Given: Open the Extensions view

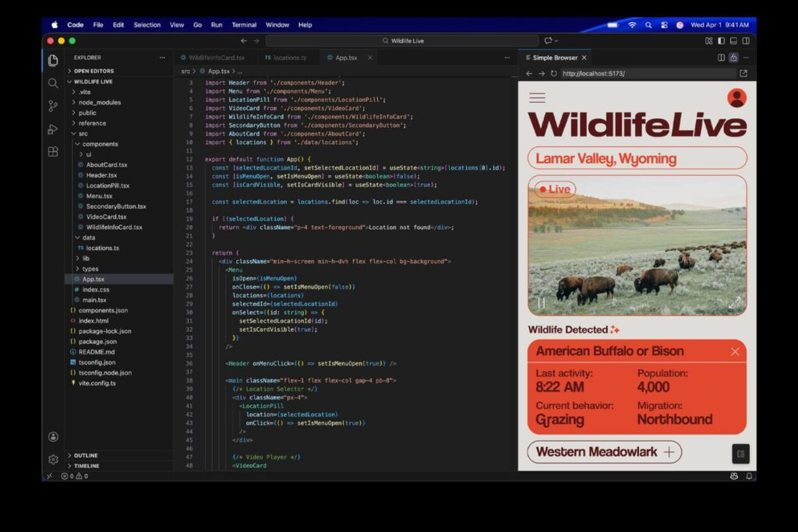Looking at the screenshot, I should (x=53, y=151).
